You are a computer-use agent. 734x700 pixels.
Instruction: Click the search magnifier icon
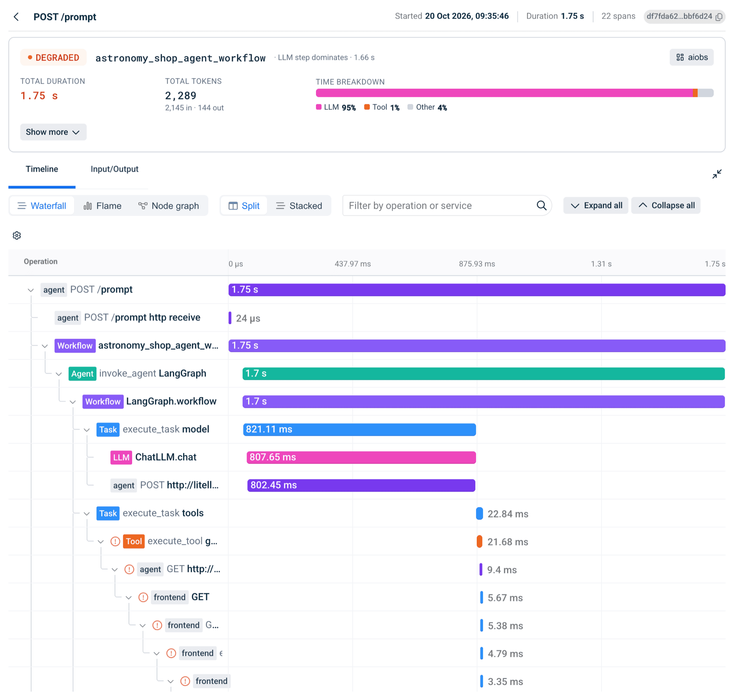point(541,205)
